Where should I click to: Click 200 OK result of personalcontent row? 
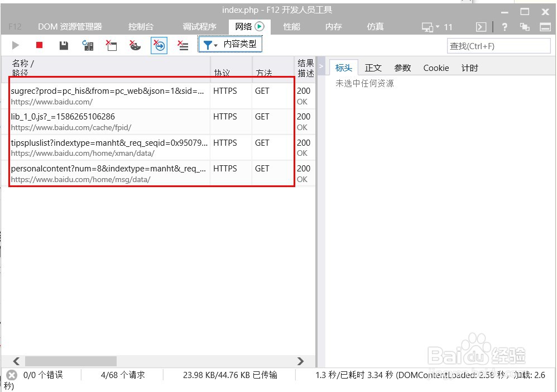304,174
